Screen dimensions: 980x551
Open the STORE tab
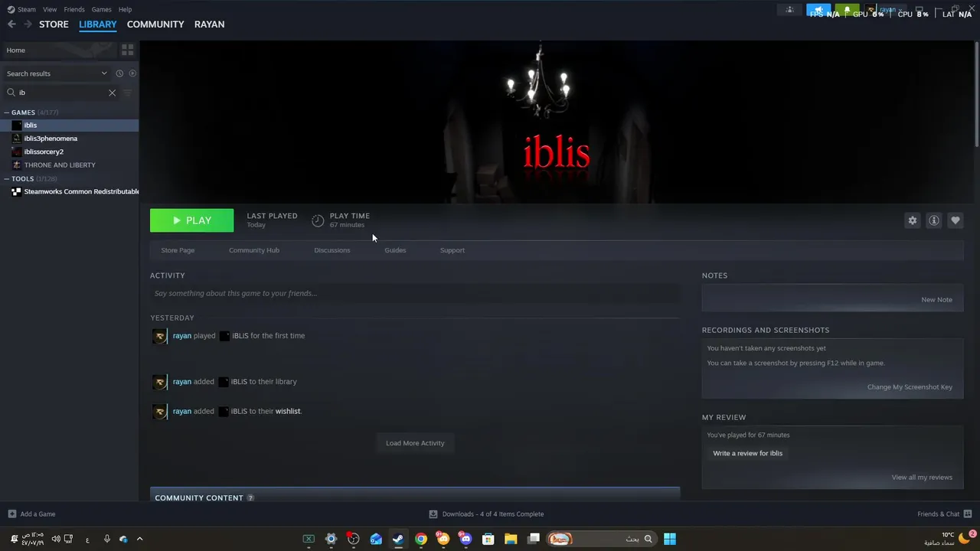pyautogui.click(x=54, y=24)
